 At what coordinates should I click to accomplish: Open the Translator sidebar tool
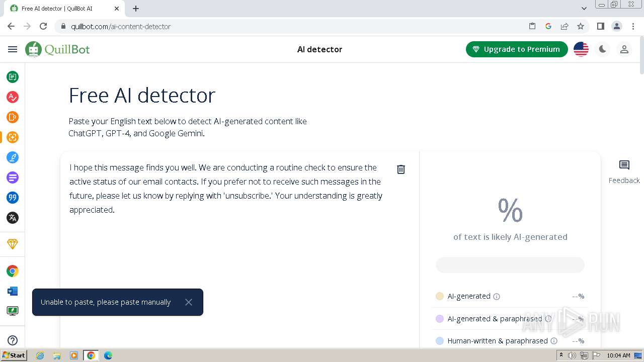click(13, 218)
